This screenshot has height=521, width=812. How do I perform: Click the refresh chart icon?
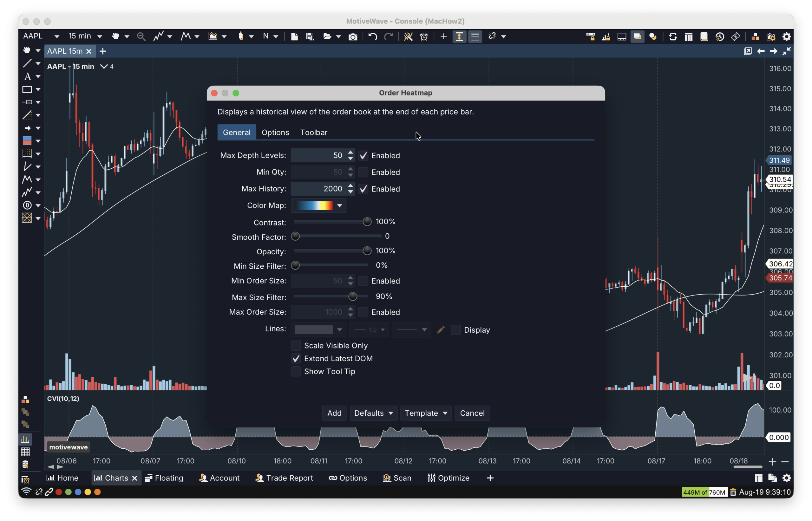point(673,36)
